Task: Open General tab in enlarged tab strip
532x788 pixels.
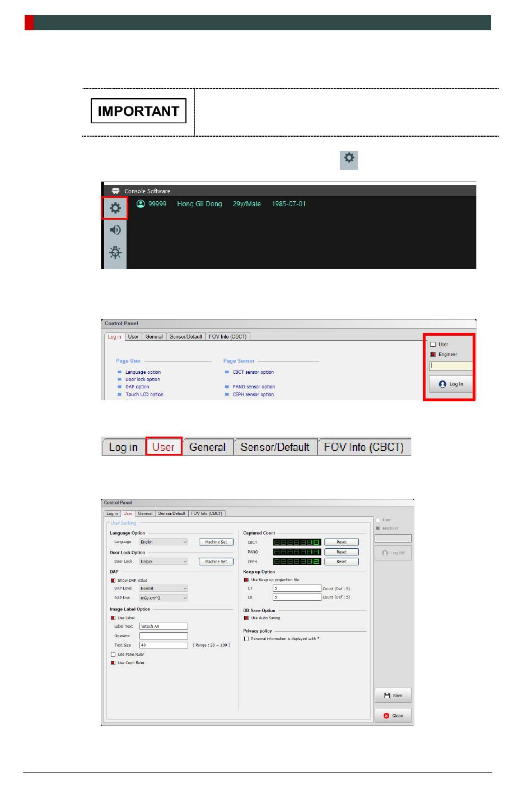Action: click(x=208, y=447)
